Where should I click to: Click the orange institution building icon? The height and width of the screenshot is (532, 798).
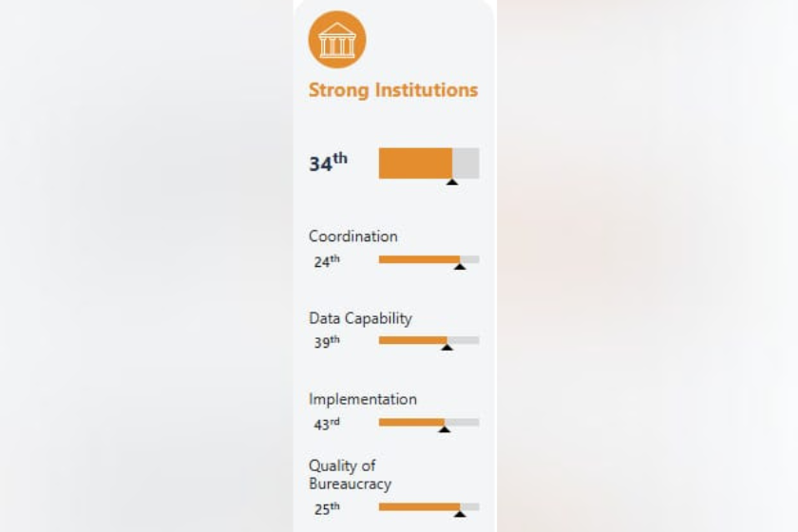[337, 40]
